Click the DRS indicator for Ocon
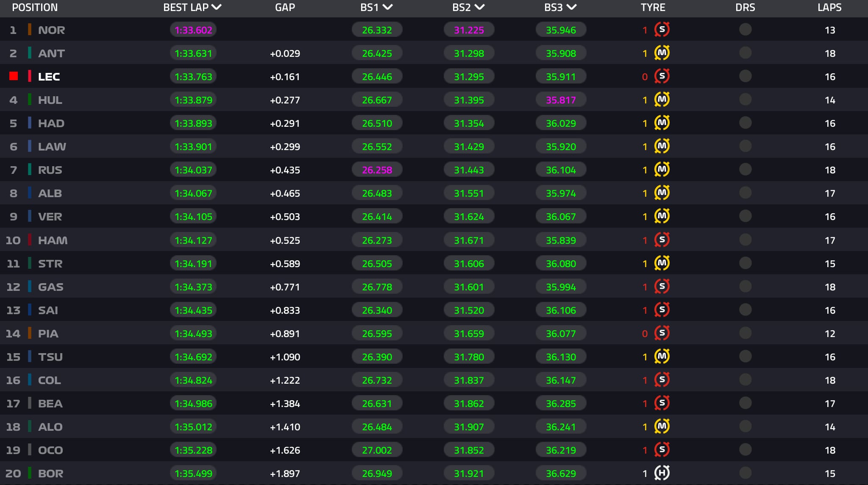Viewport: 868px width, 485px height. click(745, 450)
